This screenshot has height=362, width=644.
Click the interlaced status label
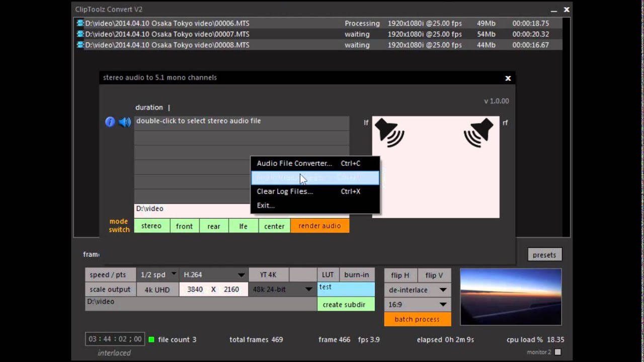(114, 353)
